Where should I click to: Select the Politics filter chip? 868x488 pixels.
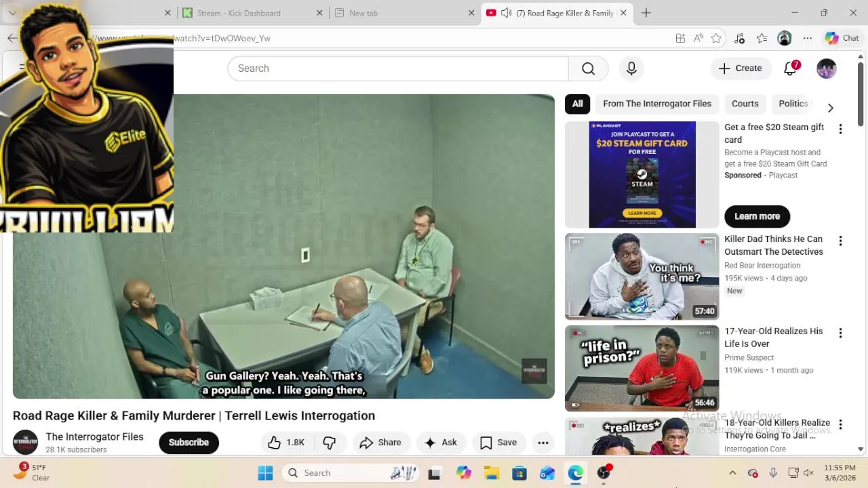(793, 104)
